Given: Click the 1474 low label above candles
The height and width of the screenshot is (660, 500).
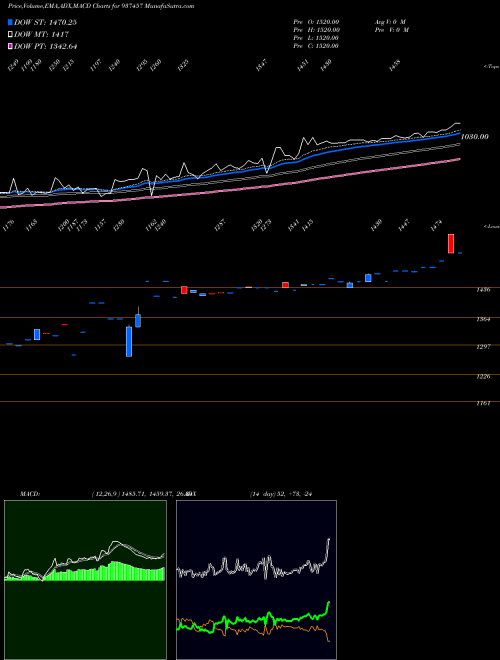Looking at the screenshot, I should point(438,224).
